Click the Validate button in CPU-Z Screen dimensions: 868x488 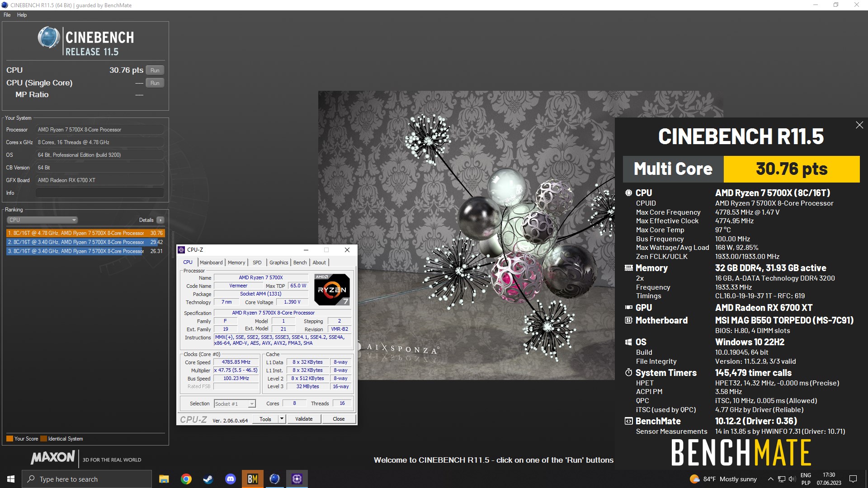tap(304, 419)
